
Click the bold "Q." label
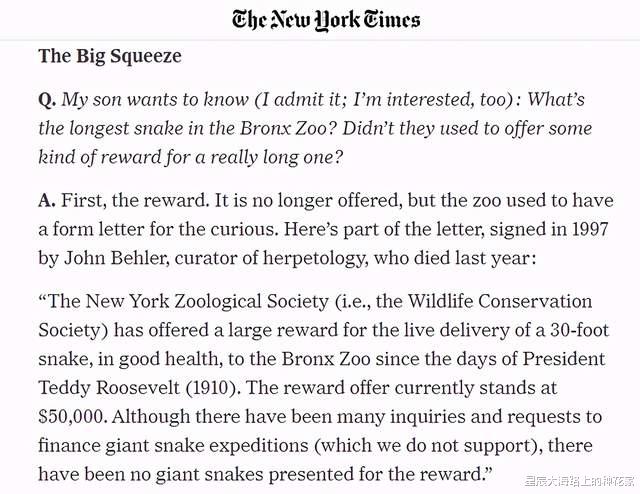(x=46, y=99)
